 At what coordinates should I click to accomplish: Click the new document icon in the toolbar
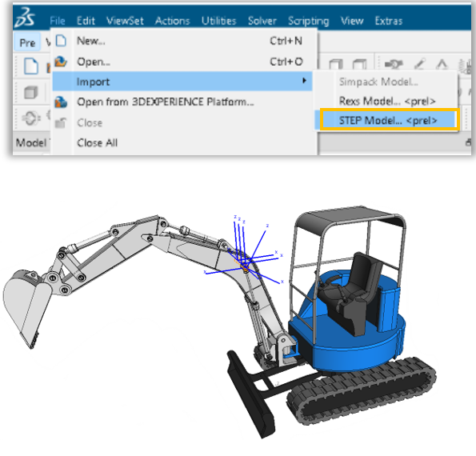31,66
